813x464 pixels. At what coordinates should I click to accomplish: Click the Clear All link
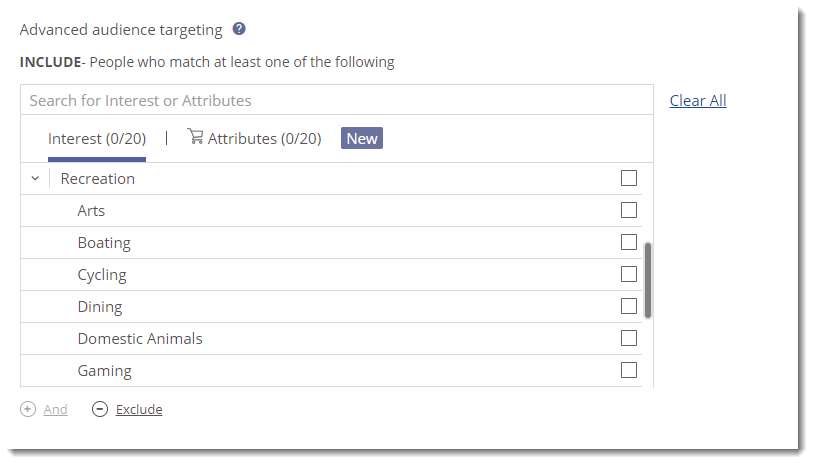pos(698,100)
